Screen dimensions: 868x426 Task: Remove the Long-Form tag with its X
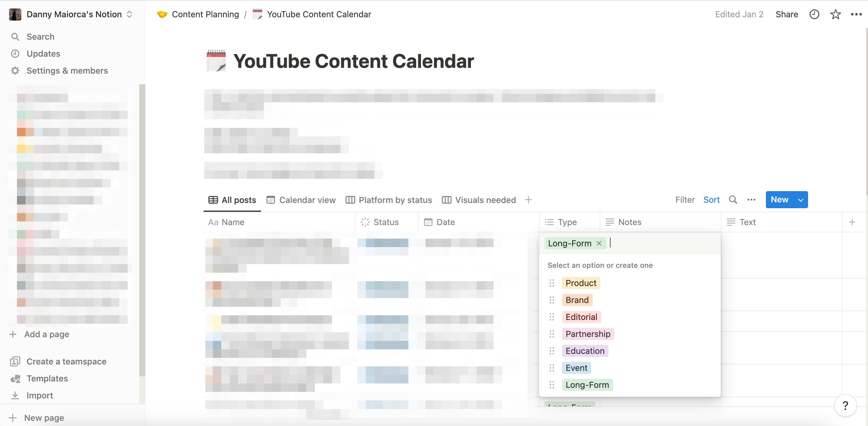click(x=599, y=243)
